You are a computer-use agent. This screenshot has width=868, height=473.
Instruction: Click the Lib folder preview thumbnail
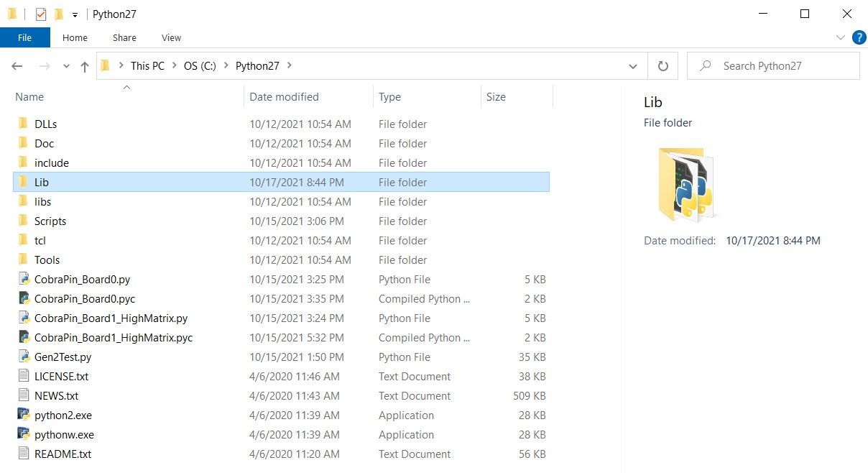[685, 184]
